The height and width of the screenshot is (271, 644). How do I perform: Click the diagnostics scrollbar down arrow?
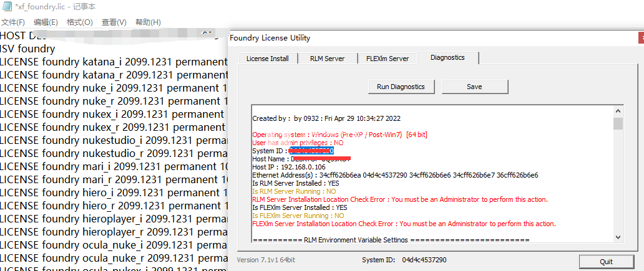click(618, 237)
